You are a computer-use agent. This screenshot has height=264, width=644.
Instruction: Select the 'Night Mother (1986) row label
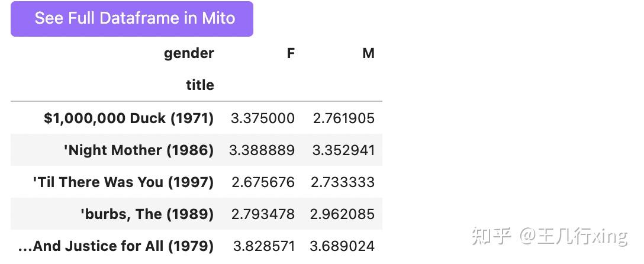[139, 150]
